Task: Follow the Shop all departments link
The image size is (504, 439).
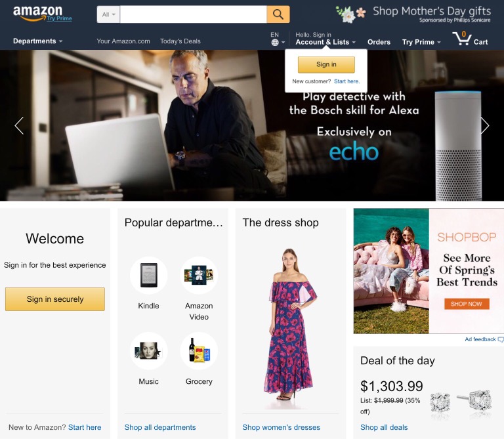Action: point(160,427)
